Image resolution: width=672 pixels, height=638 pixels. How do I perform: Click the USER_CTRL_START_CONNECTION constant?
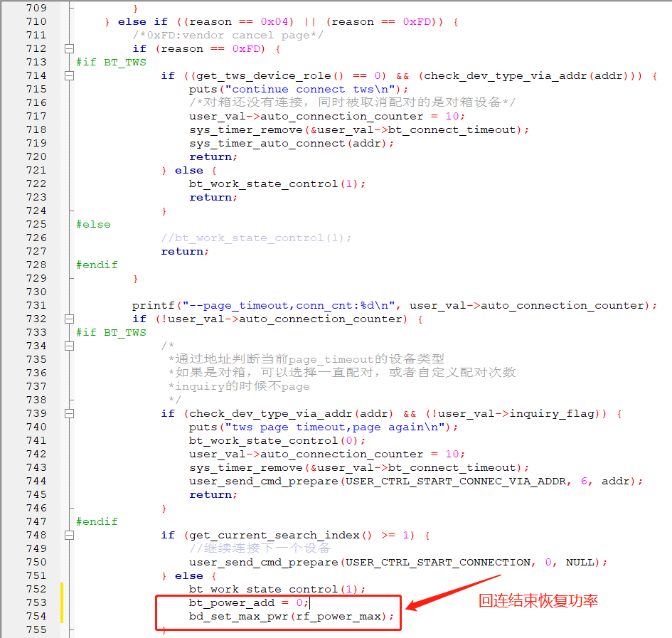(x=437, y=562)
